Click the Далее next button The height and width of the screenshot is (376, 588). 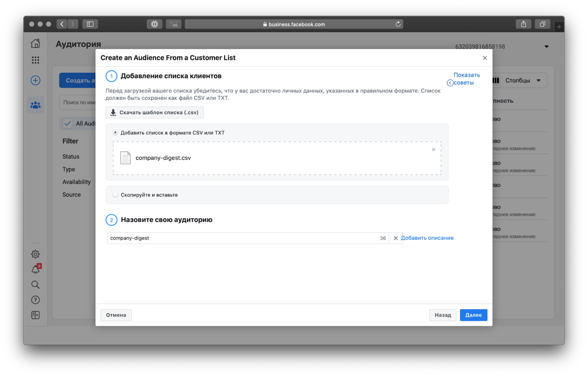coord(474,315)
